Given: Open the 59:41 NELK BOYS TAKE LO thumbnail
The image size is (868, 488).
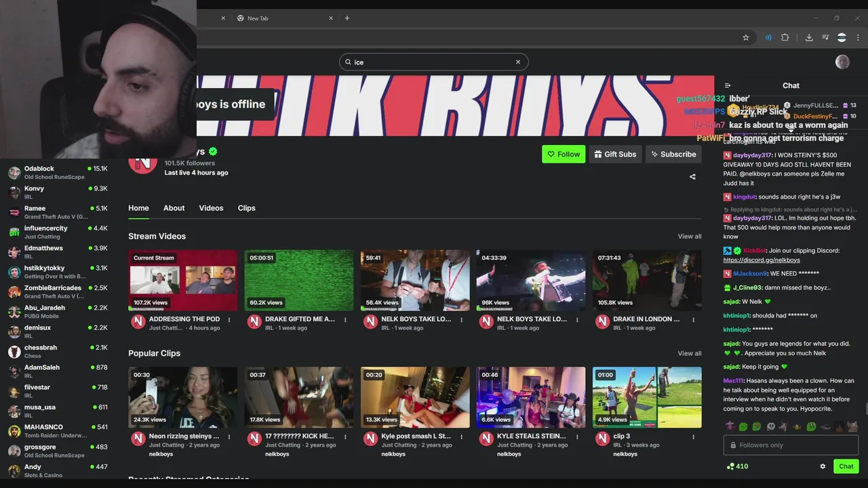Looking at the screenshot, I should 415,281.
